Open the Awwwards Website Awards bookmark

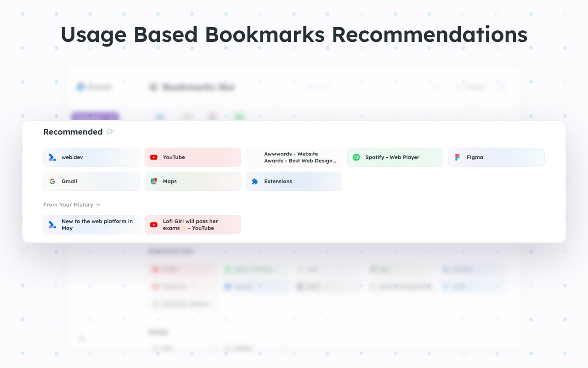pos(294,157)
